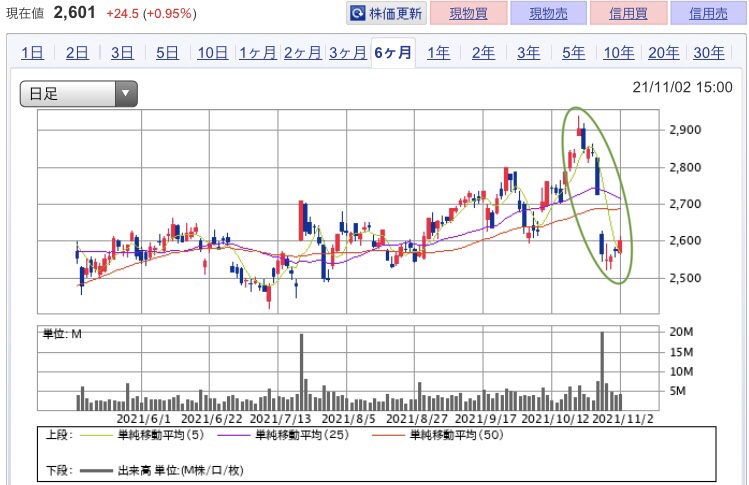
Task: Select the 3ヶ月 range tab
Action: coord(348,53)
